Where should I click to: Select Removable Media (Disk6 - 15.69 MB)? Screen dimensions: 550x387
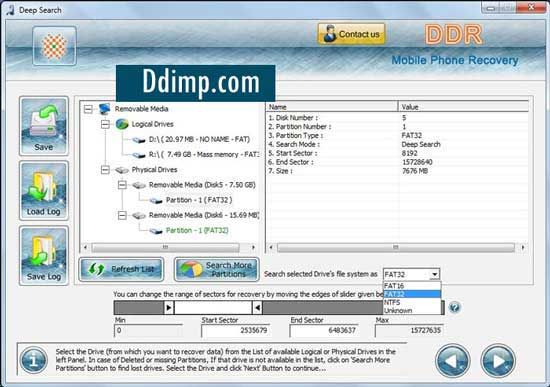(x=204, y=215)
